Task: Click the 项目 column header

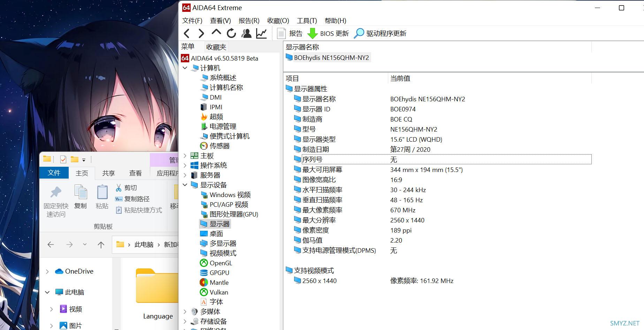Action: [x=336, y=78]
